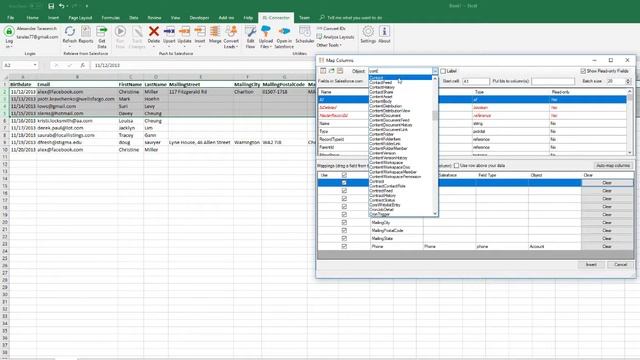Image resolution: width=640 pixels, height=360 pixels.
Task: Click the Upsert icon
Action: click(169, 31)
